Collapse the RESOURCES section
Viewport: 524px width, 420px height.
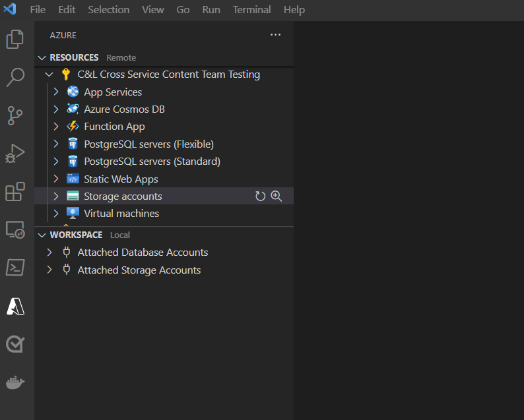pyautogui.click(x=42, y=58)
